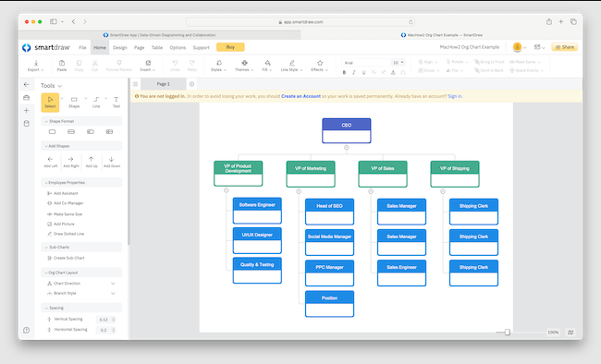Choose the Select tool
The width and height of the screenshot is (601, 364).
[50, 103]
